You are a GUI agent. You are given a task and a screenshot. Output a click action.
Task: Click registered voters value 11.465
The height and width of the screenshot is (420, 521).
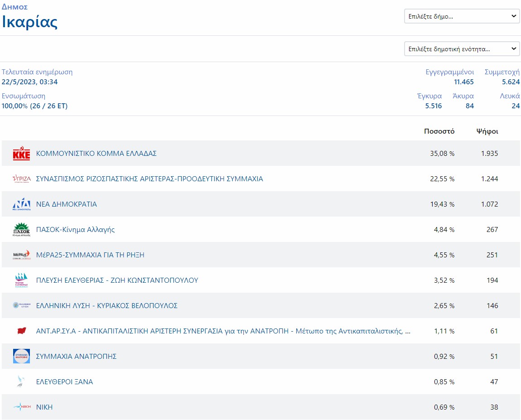coord(464,82)
